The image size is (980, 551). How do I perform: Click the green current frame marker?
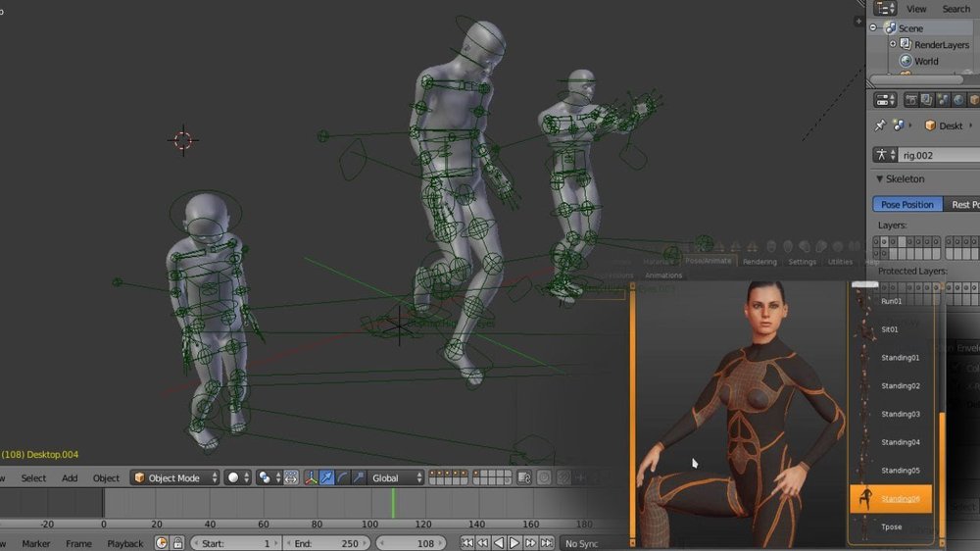click(x=393, y=503)
